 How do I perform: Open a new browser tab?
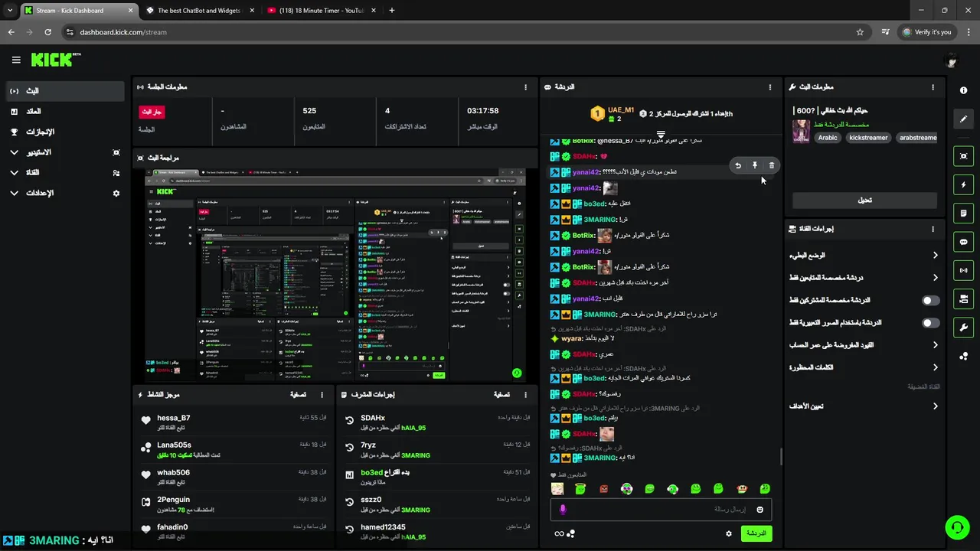coord(392,11)
